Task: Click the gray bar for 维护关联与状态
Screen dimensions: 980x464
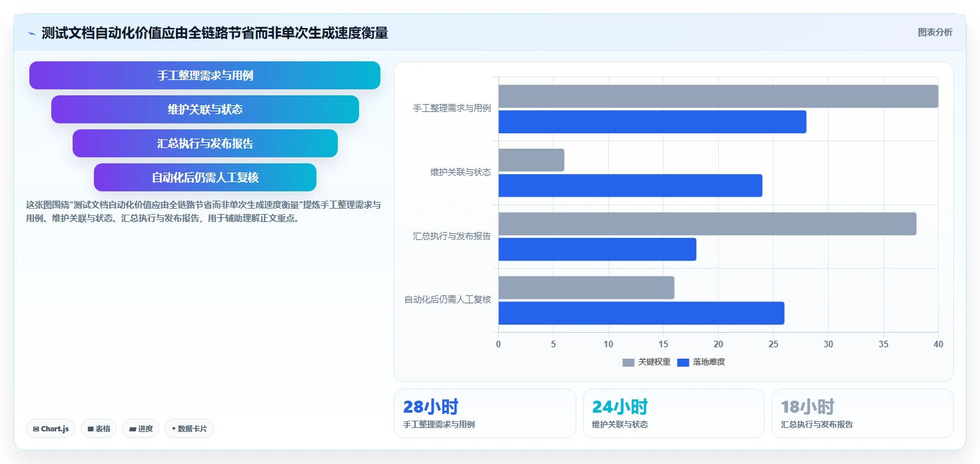Action: tap(531, 160)
